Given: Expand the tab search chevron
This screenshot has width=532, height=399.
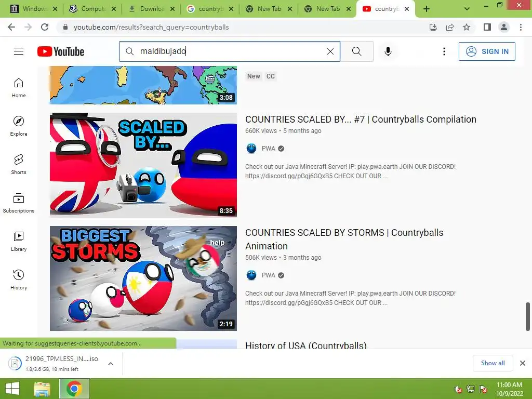Looking at the screenshot, I should (x=467, y=9).
